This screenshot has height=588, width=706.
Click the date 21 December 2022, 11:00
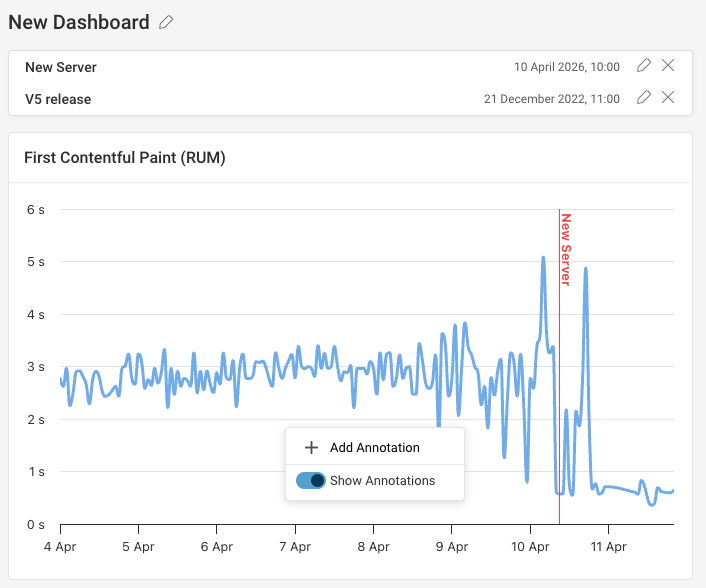[552, 99]
